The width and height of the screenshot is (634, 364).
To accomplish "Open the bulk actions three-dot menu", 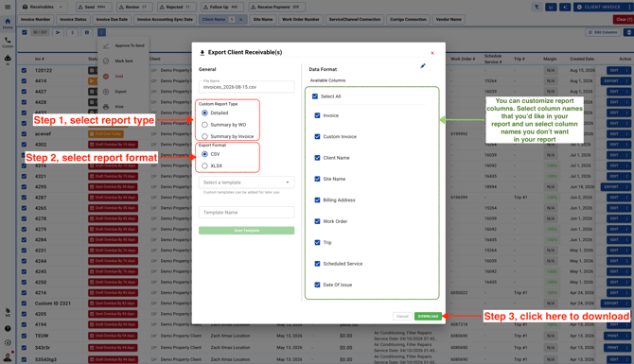I will (x=101, y=32).
